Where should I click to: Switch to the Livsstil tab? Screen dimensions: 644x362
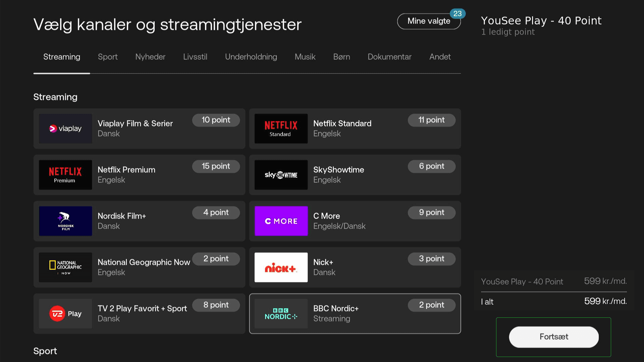pos(195,57)
